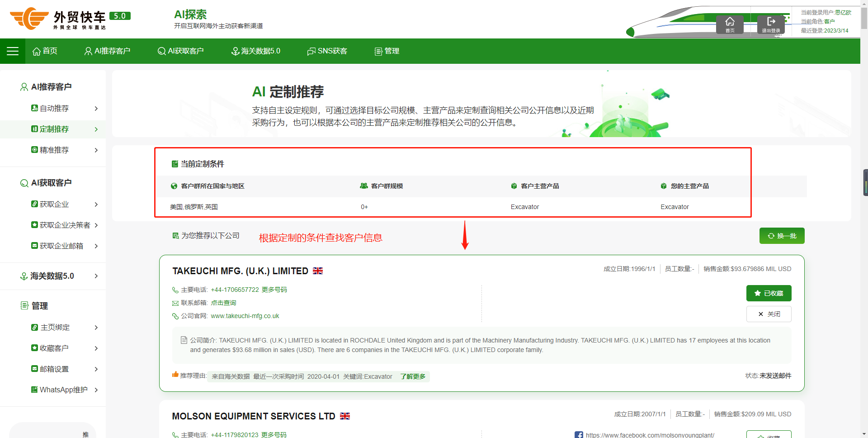Expand 自动推荐 chevron arrow
This screenshot has height=438, width=868.
pyautogui.click(x=96, y=109)
